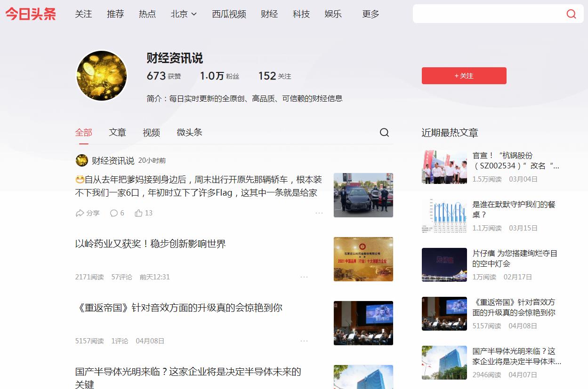The image size is (588, 389).
Task: Open the article 以岭药业又获奖！稳步创新影响世界
Action: point(151,244)
